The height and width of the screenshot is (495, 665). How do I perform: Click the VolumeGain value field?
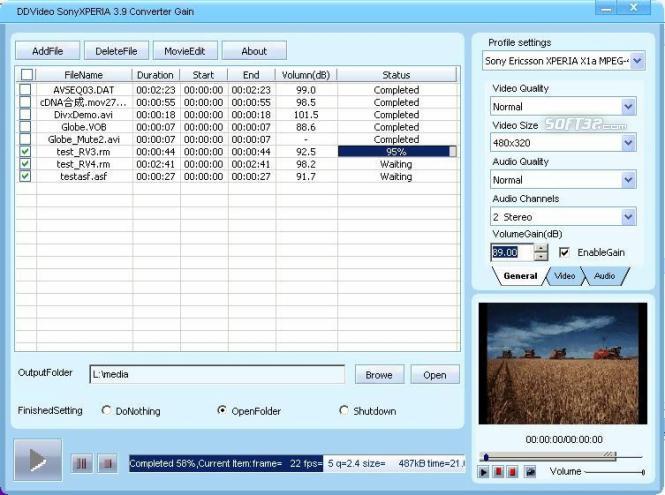click(511, 252)
